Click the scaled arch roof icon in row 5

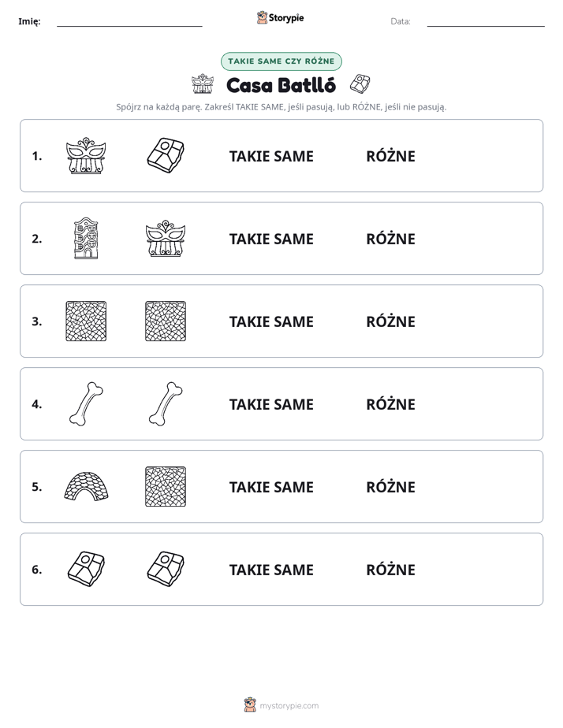tap(86, 486)
